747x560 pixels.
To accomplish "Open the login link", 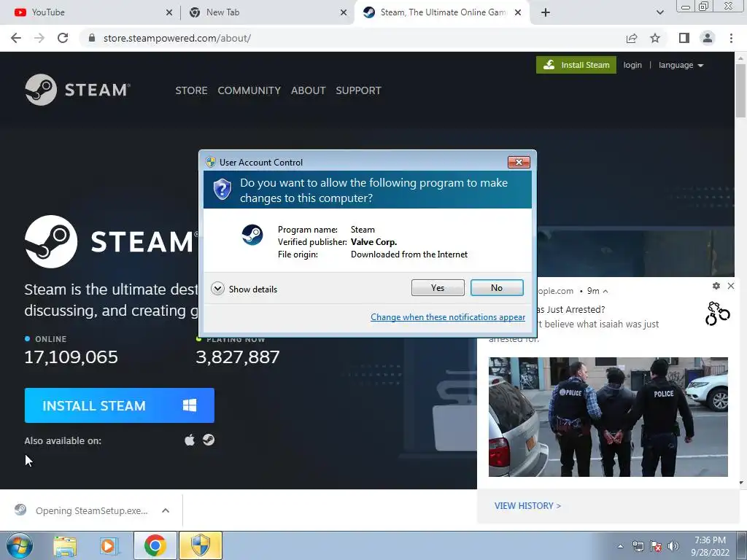I will point(632,65).
